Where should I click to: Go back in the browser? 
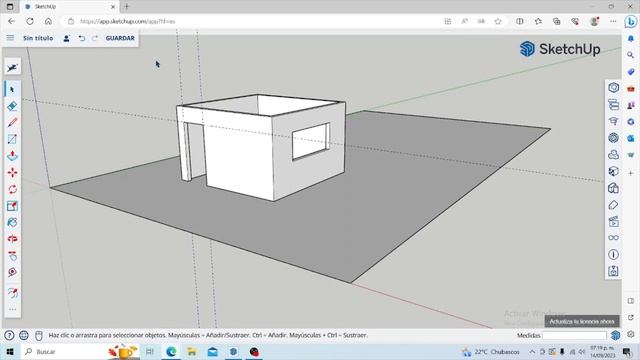11,21
